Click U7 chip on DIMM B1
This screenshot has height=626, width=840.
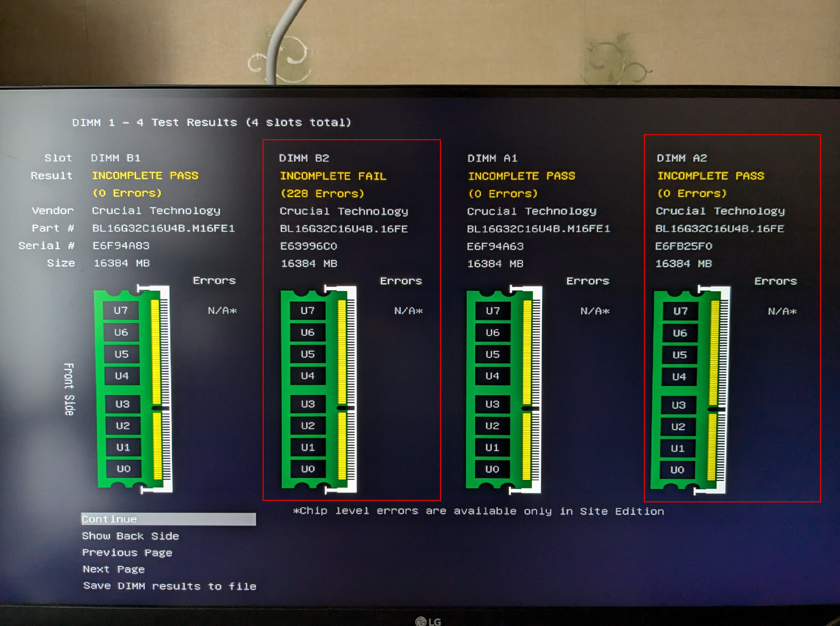point(121,310)
